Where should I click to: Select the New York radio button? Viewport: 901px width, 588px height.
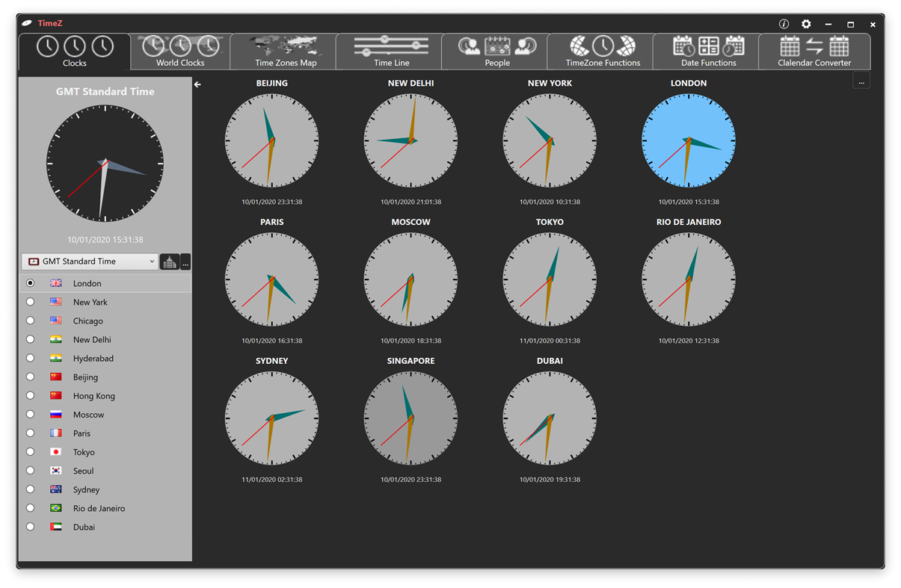pos(30,301)
